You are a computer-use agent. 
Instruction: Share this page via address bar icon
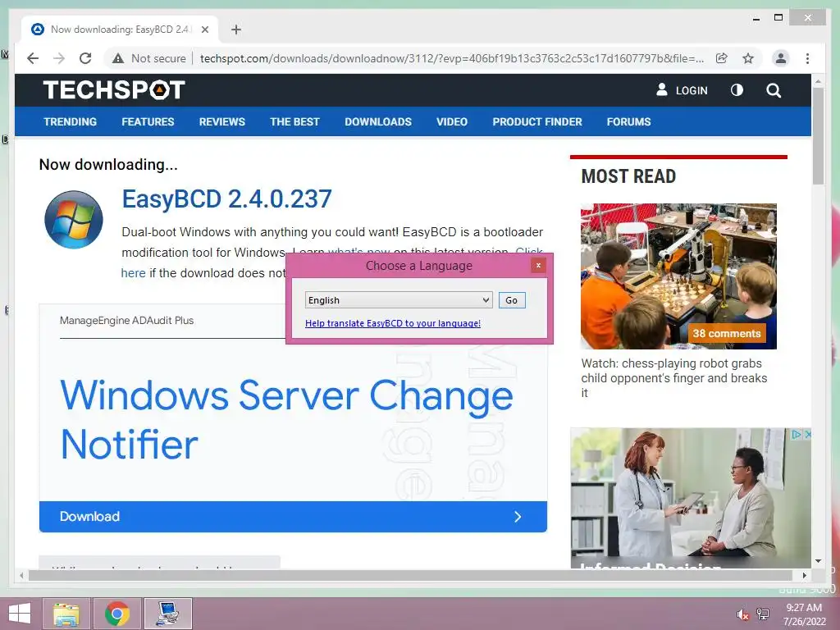[x=722, y=58]
